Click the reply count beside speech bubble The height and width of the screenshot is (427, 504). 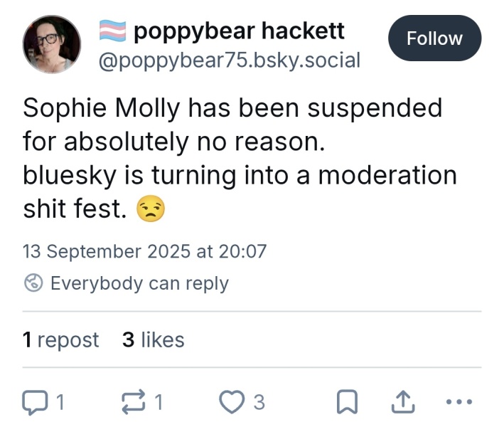click(x=60, y=403)
